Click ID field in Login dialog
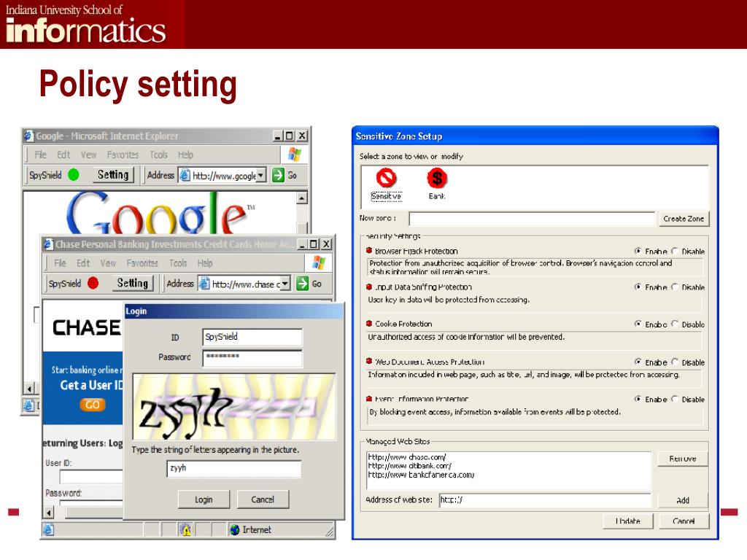Image resolution: width=747 pixels, height=560 pixels. [252, 337]
